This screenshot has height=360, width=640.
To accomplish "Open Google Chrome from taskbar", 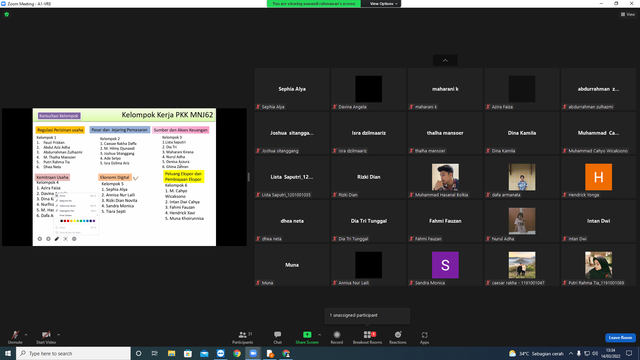I will click(237, 353).
